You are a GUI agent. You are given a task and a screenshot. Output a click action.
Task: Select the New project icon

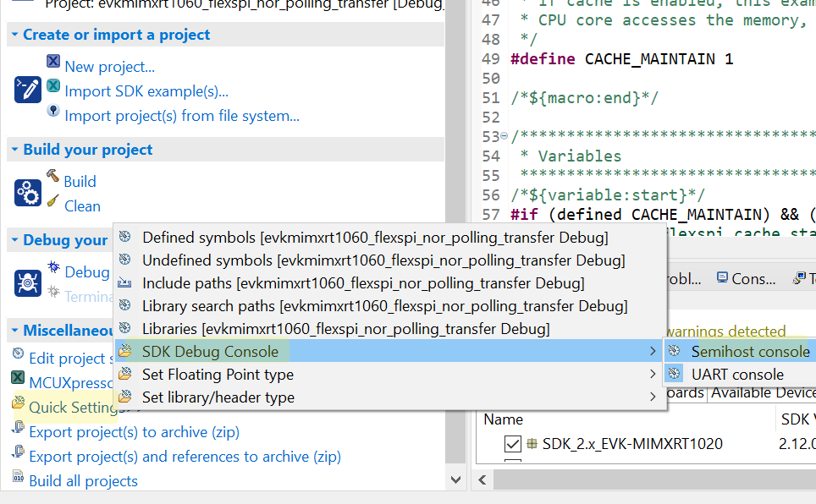point(52,61)
